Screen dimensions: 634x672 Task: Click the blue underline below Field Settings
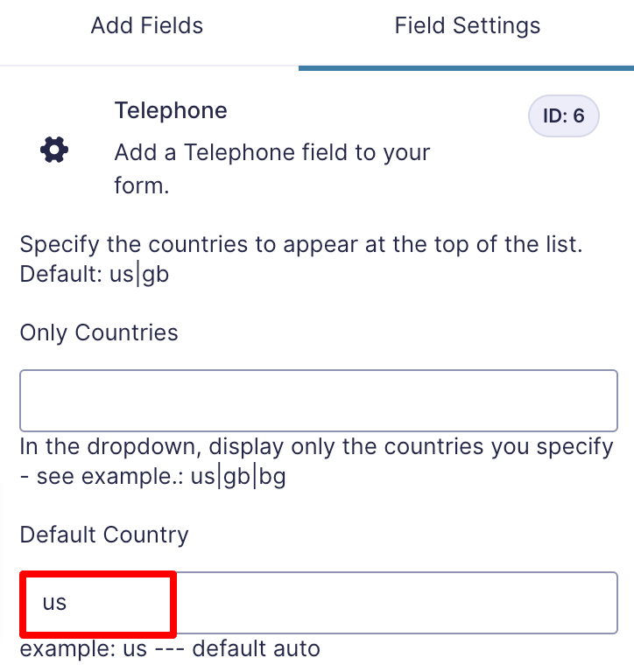point(466,68)
